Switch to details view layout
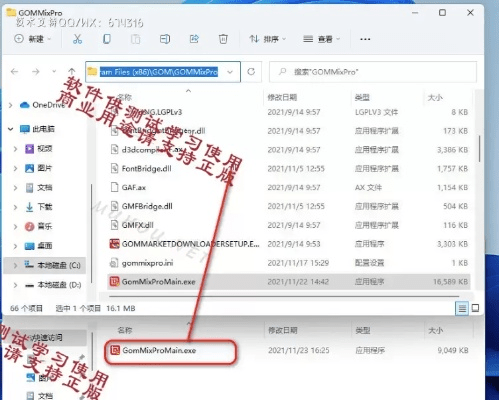Image resolution: width=499 pixels, height=400 pixels. coord(462,308)
